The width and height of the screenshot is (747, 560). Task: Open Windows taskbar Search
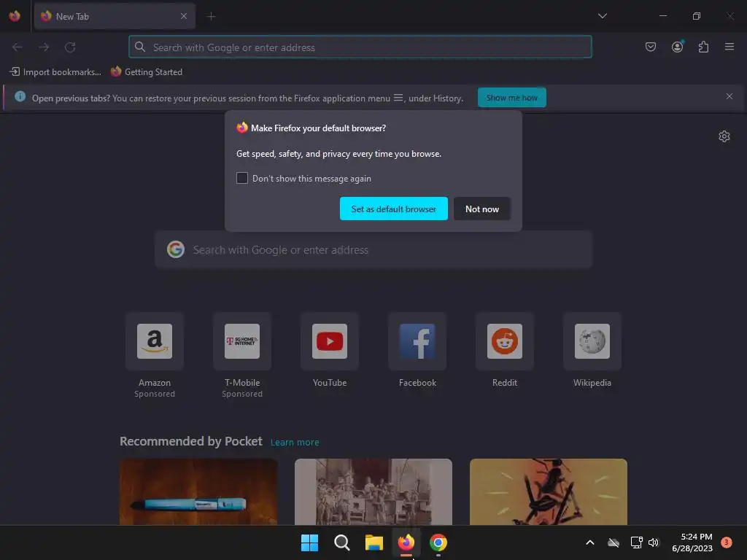point(341,542)
